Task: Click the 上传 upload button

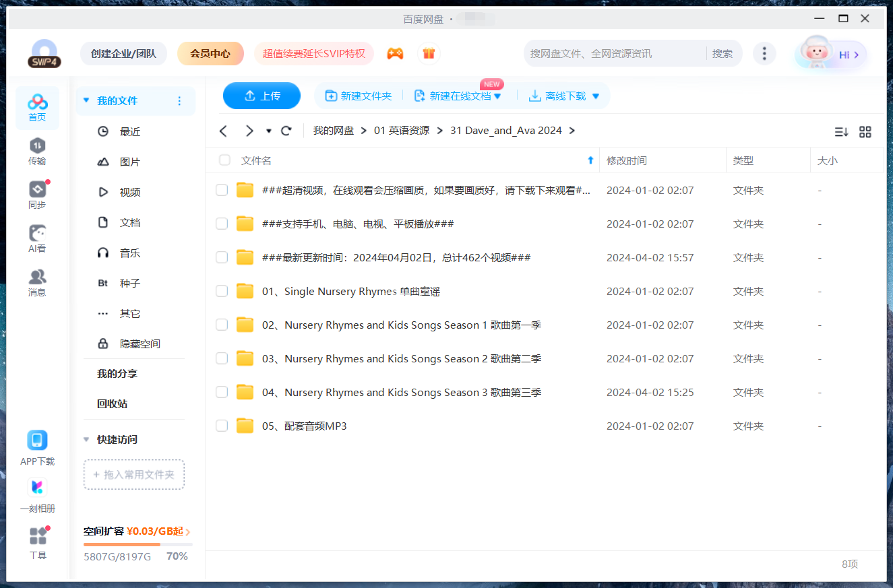Action: (x=261, y=96)
